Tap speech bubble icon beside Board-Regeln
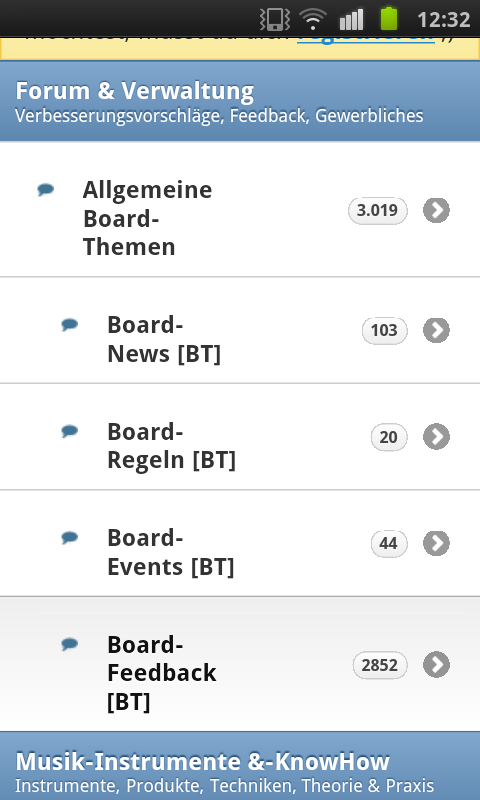Viewport: 480px width, 800px height. click(x=70, y=431)
